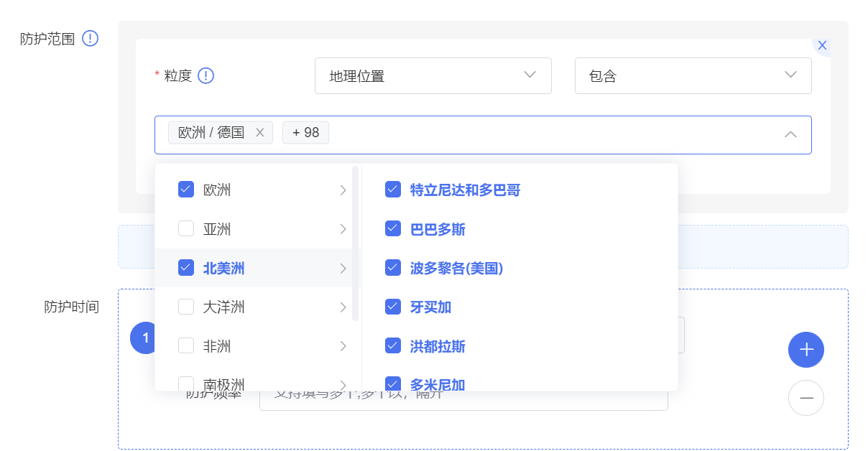
Task: Collapse the region selector arrow
Action: click(x=790, y=134)
